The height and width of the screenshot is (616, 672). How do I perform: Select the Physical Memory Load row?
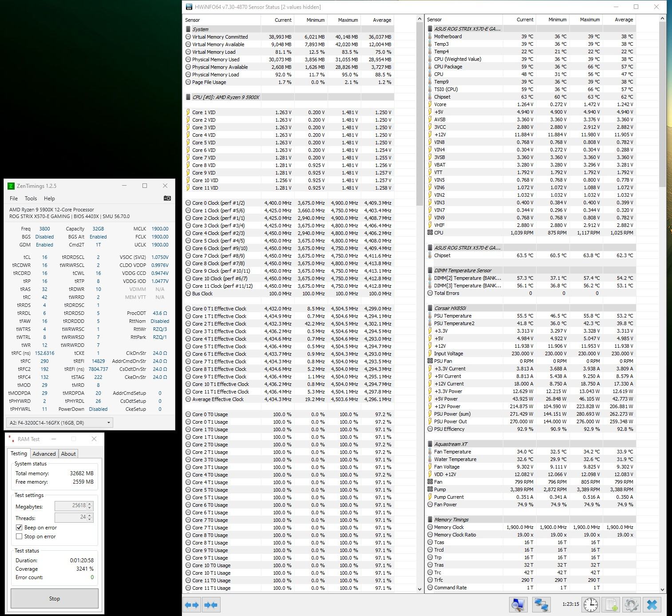coord(289,75)
